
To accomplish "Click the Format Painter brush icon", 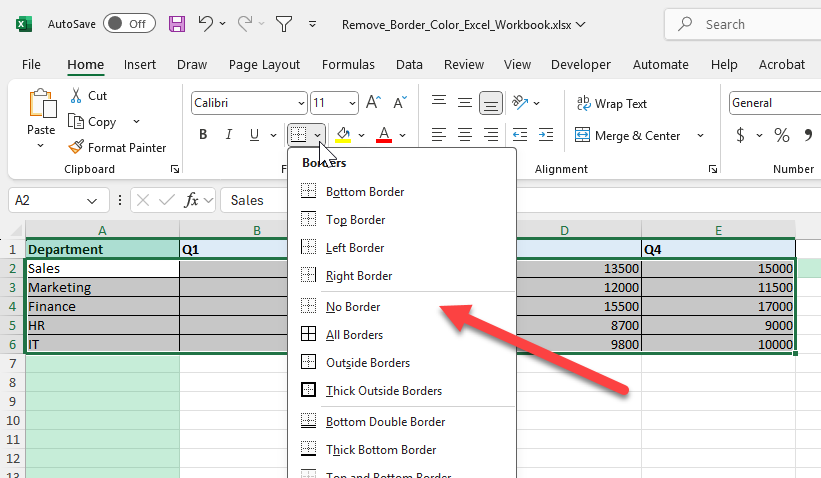I will [76, 147].
